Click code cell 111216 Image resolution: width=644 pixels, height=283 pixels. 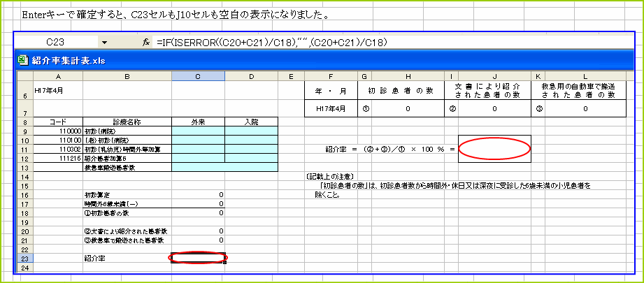point(58,159)
